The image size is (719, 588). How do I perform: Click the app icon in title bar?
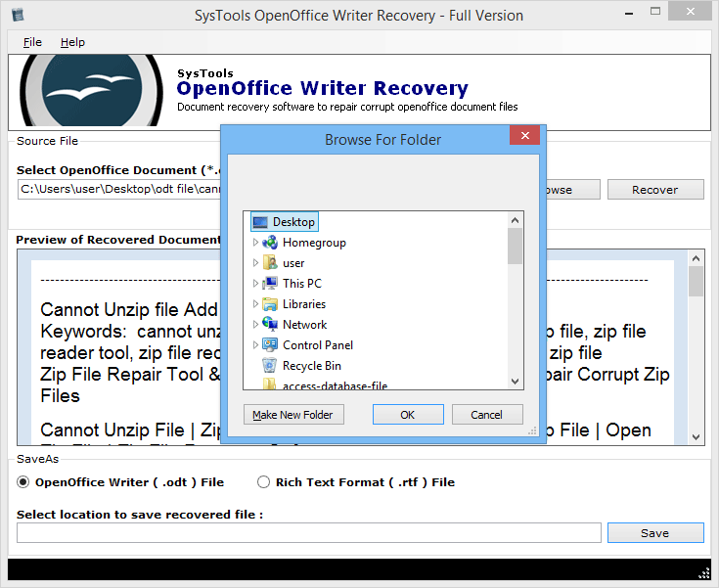pos(18,15)
